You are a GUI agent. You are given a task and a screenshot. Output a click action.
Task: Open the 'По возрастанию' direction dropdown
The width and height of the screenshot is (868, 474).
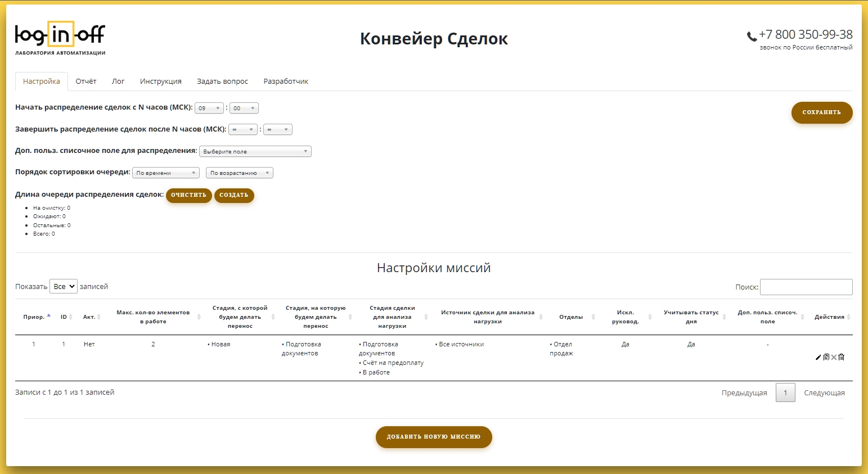pos(240,173)
